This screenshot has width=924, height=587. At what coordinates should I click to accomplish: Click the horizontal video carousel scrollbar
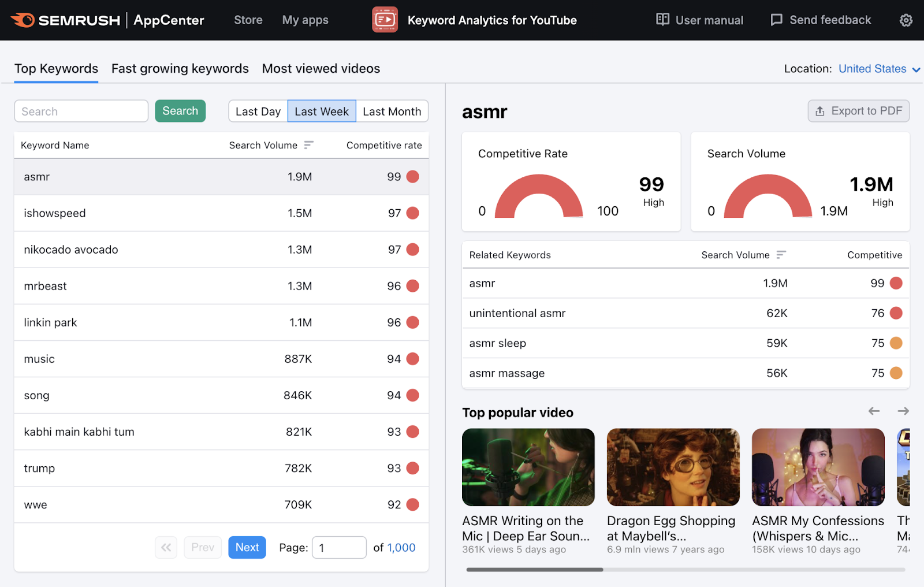coord(535,570)
